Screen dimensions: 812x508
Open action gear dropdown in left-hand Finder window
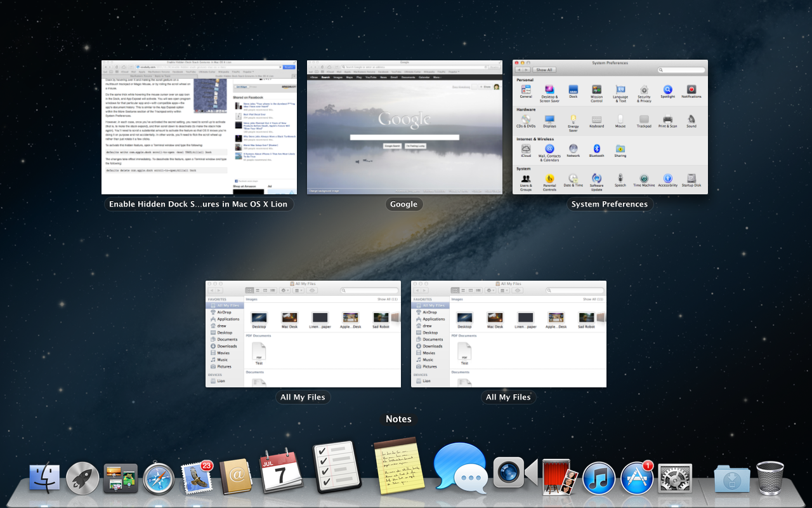coord(285,290)
